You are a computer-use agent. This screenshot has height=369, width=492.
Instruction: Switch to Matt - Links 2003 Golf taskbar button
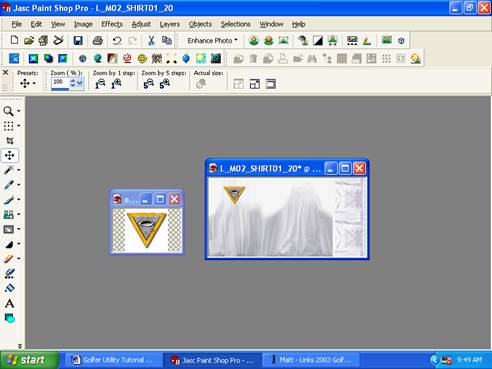coord(311,360)
